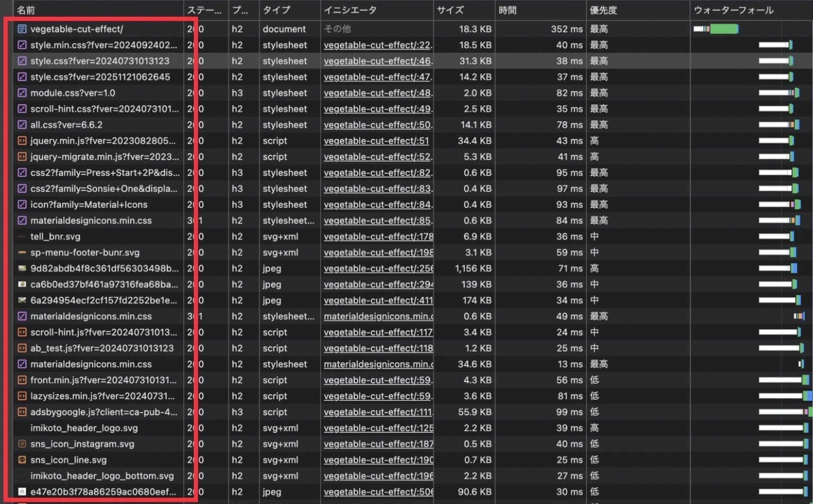The height and width of the screenshot is (504, 813).
Task: Select the imikoto_header_logo_bottom.svg request name
Action: click(x=102, y=476)
